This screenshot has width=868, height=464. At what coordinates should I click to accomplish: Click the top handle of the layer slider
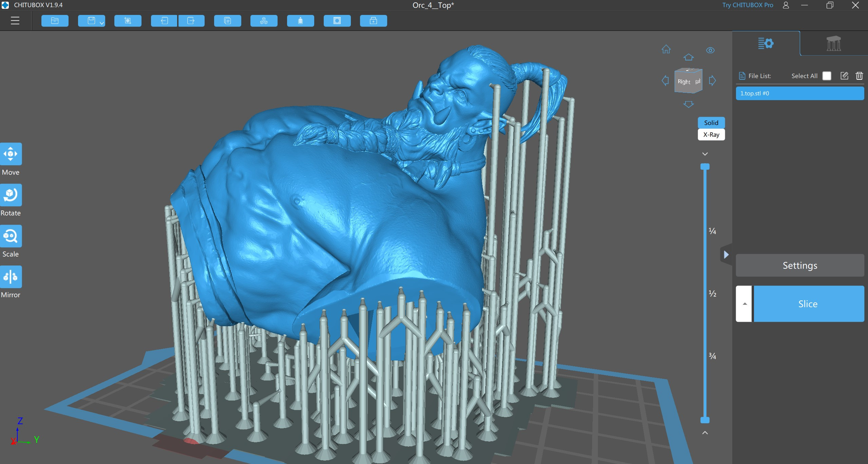tap(705, 167)
